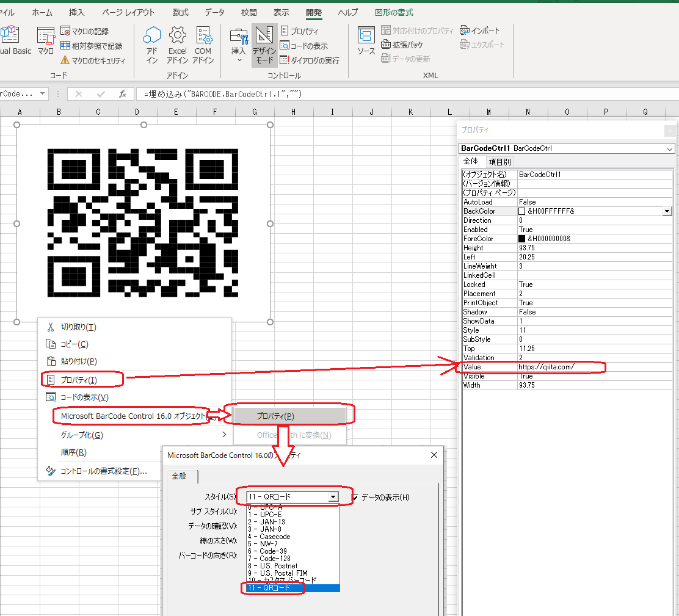Click View Code (コードの表示) in the ribbon
679x616 pixels.
pyautogui.click(x=304, y=45)
